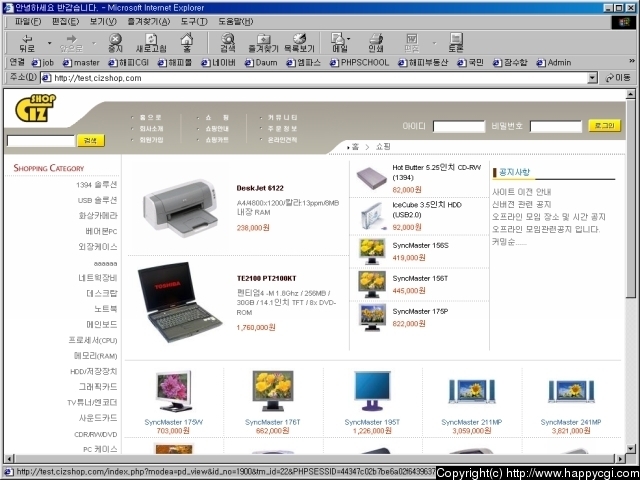Image resolution: width=640 pixels, height=480 pixels.
Task: Open the 보기(V) menu
Action: point(103,21)
